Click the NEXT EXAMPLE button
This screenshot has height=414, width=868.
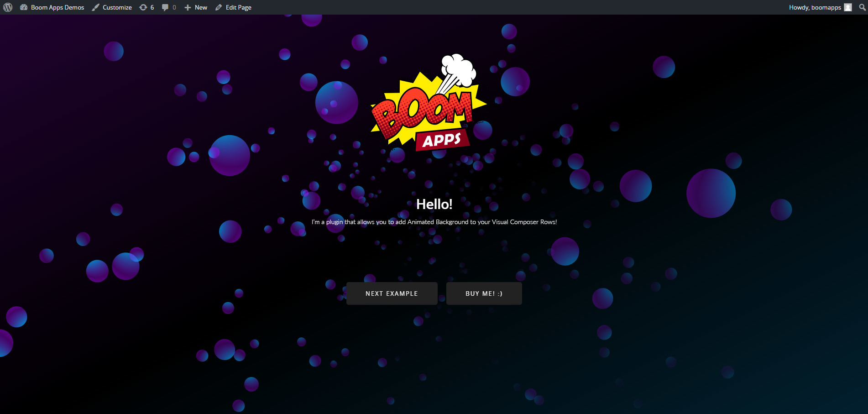click(x=392, y=293)
